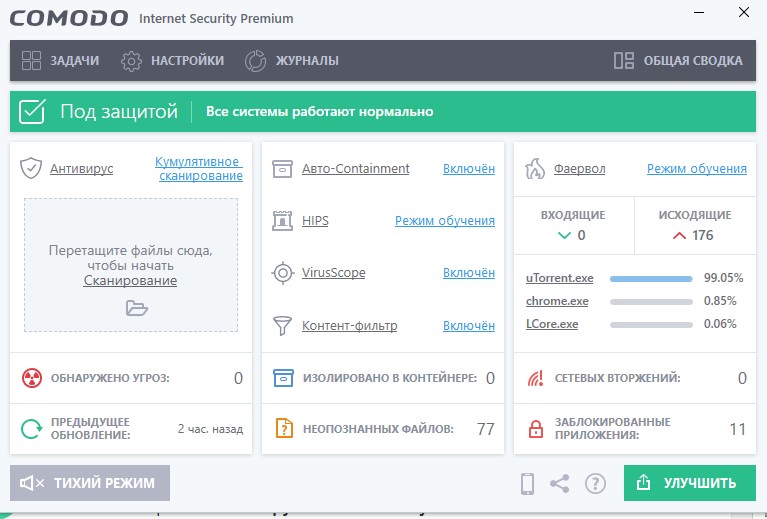Click the Настройки gear icon

131,61
